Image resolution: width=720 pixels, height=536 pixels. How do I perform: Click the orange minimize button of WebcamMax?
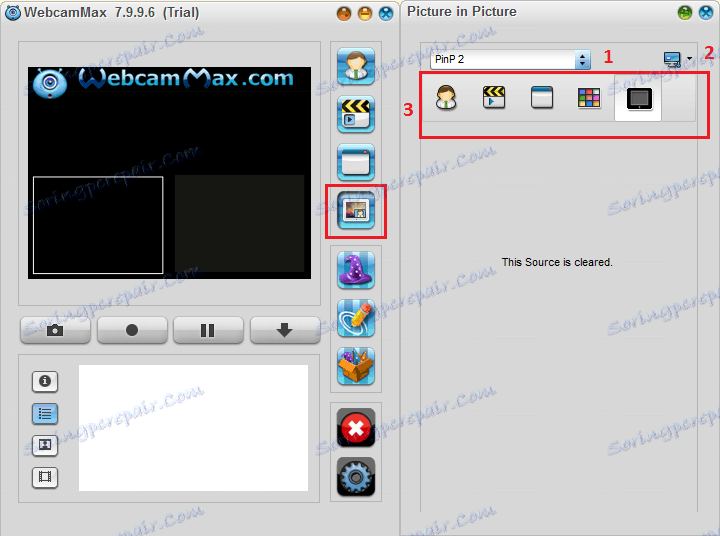(x=344, y=13)
